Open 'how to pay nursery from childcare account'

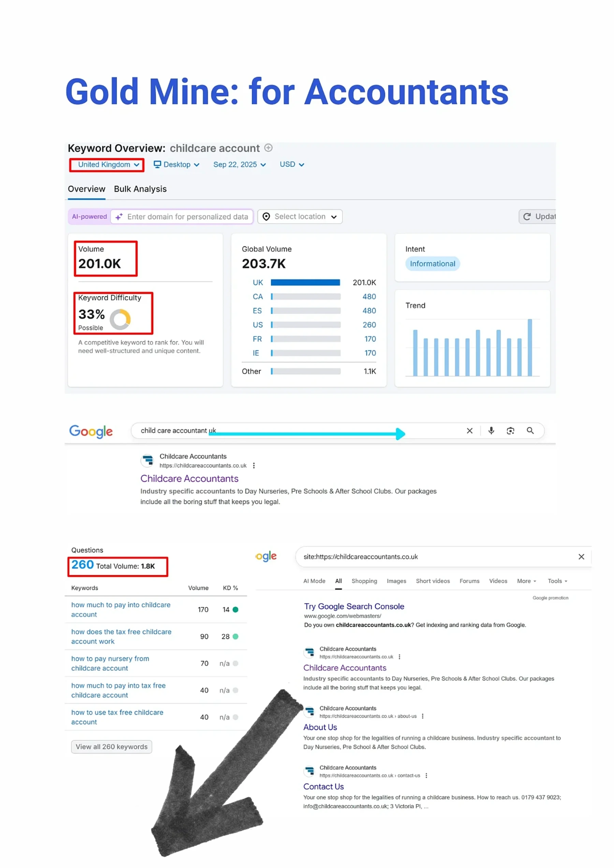pyautogui.click(x=110, y=663)
